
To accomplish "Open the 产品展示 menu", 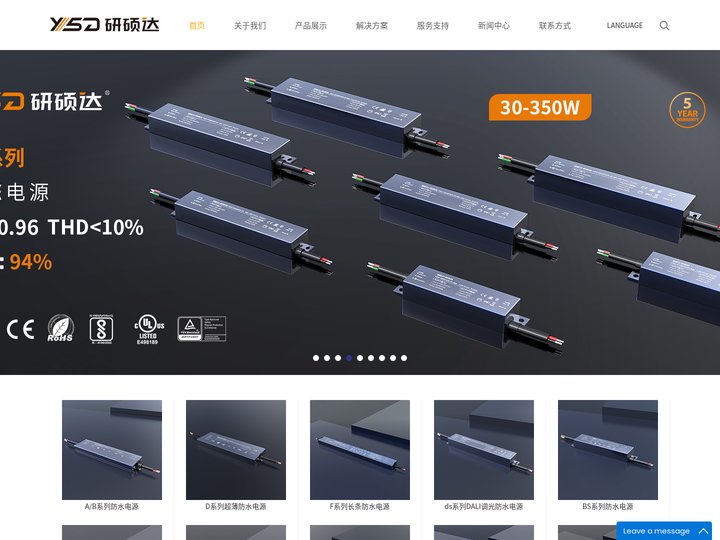I will pos(311,26).
